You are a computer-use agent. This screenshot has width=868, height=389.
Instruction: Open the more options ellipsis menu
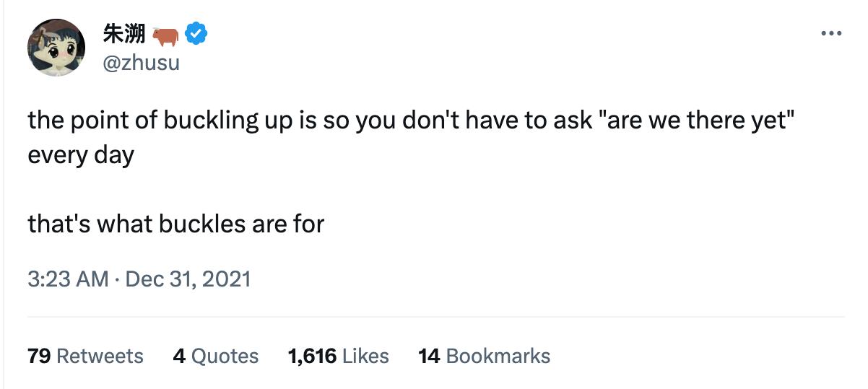pos(832,33)
